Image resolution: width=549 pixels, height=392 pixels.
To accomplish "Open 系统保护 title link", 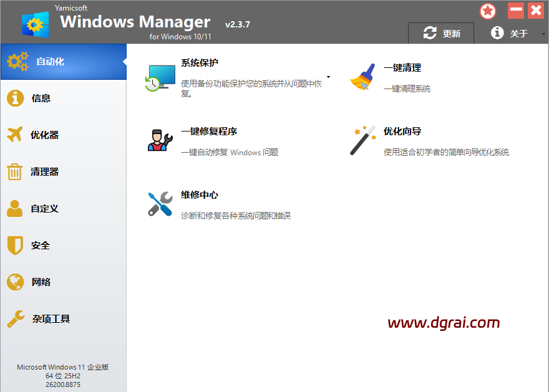I will (200, 63).
